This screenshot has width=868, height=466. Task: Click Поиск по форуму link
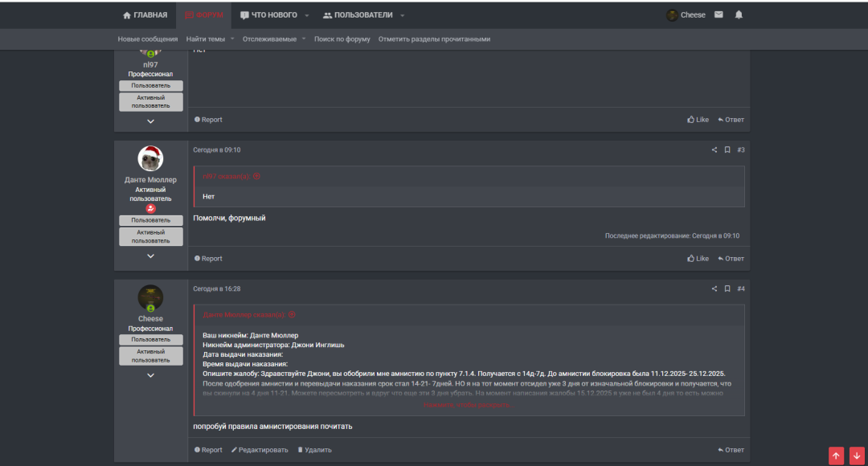(342, 39)
